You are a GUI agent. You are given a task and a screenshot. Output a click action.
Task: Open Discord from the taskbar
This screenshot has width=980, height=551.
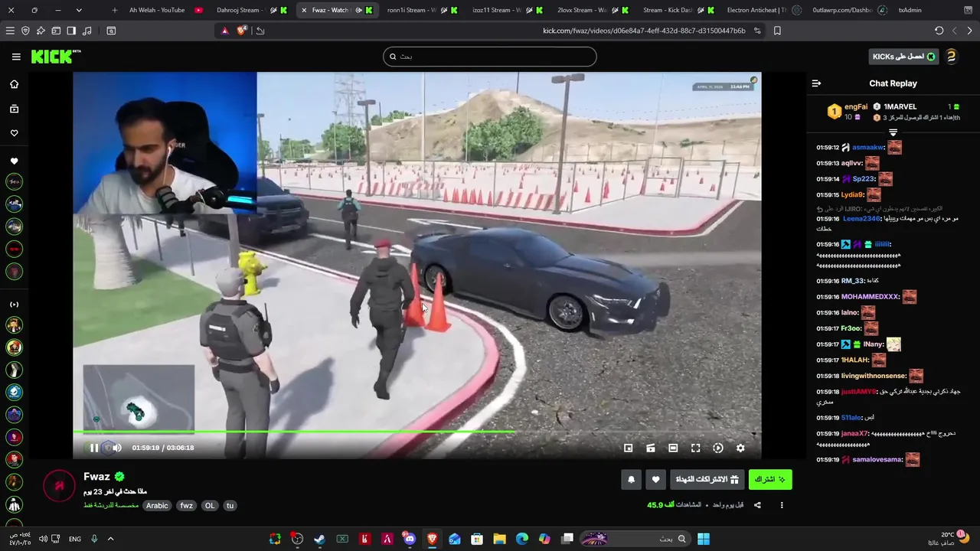(410, 539)
